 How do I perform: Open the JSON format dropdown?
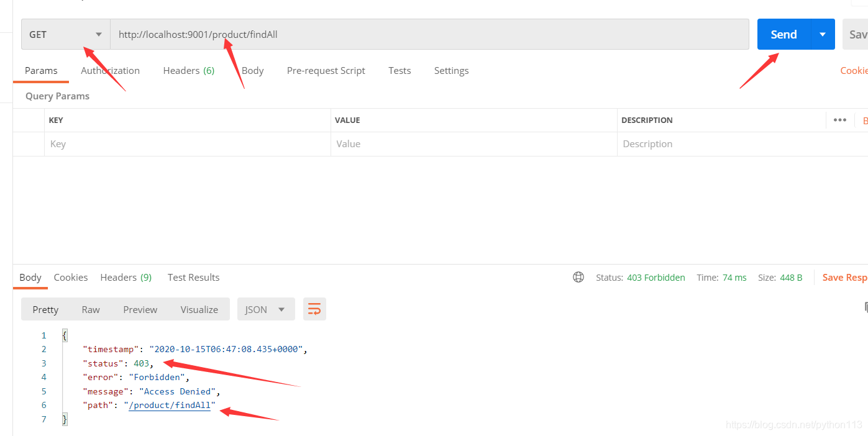266,309
